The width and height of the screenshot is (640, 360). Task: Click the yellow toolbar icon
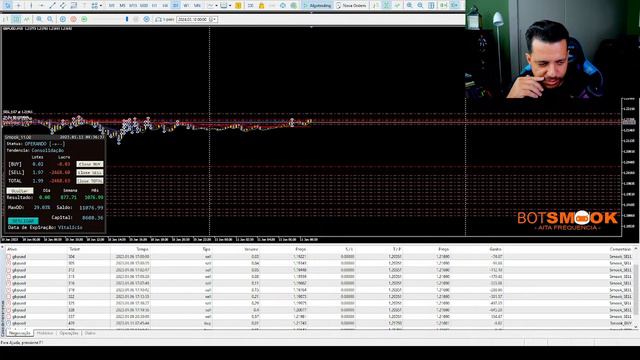(x=238, y=5)
